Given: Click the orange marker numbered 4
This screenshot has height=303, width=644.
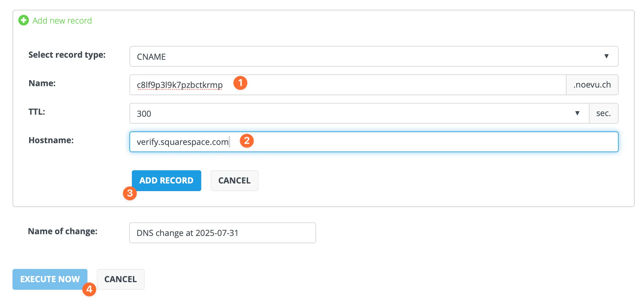Looking at the screenshot, I should coord(90,289).
